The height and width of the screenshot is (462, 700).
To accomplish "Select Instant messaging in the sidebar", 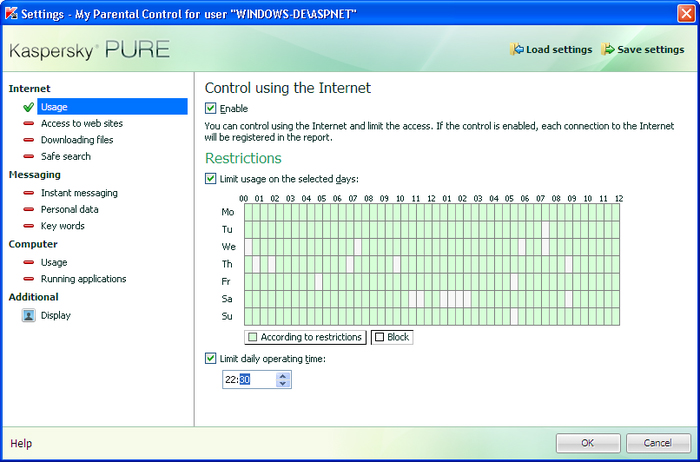I will click(79, 193).
